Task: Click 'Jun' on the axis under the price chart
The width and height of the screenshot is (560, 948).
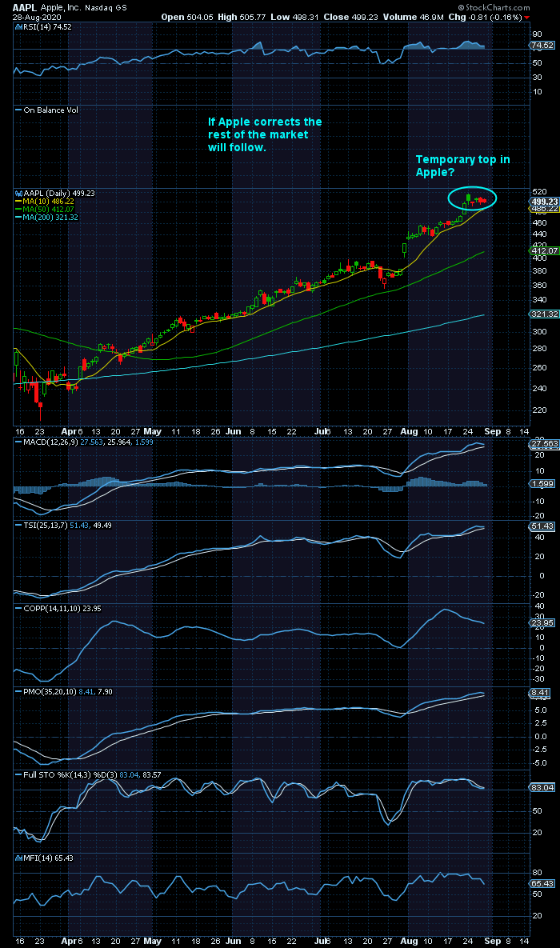Action: click(x=233, y=432)
